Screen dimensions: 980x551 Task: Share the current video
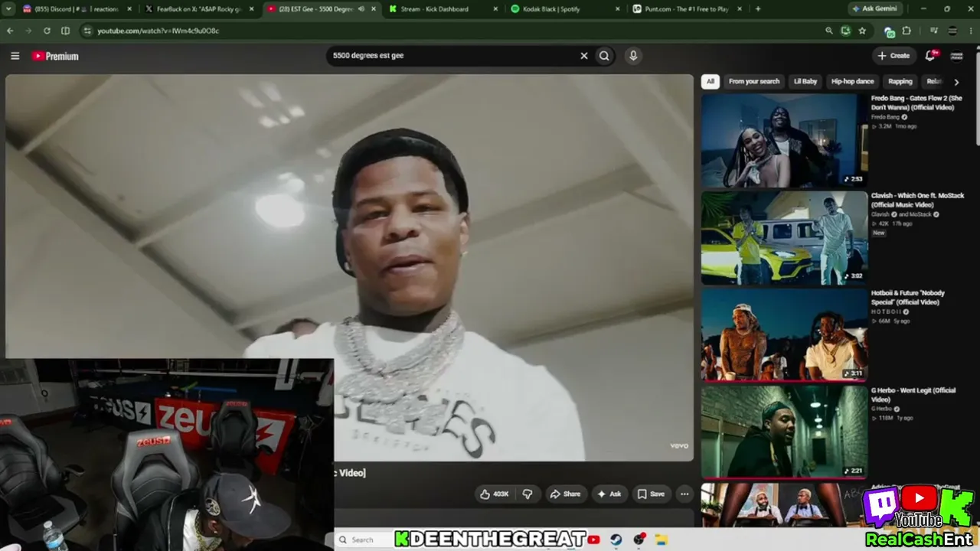pos(565,494)
